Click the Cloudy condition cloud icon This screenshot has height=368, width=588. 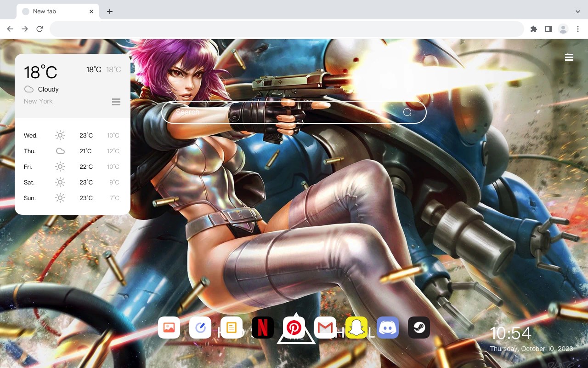[x=29, y=89]
